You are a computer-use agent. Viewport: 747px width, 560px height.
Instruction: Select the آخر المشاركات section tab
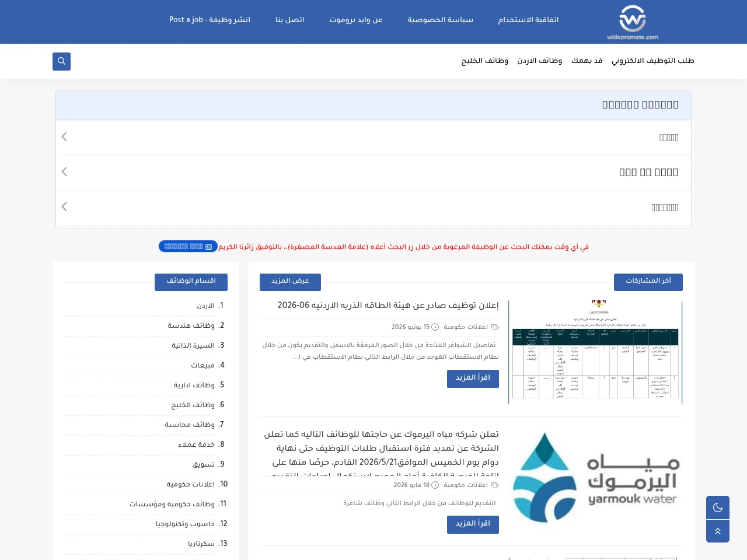(648, 282)
